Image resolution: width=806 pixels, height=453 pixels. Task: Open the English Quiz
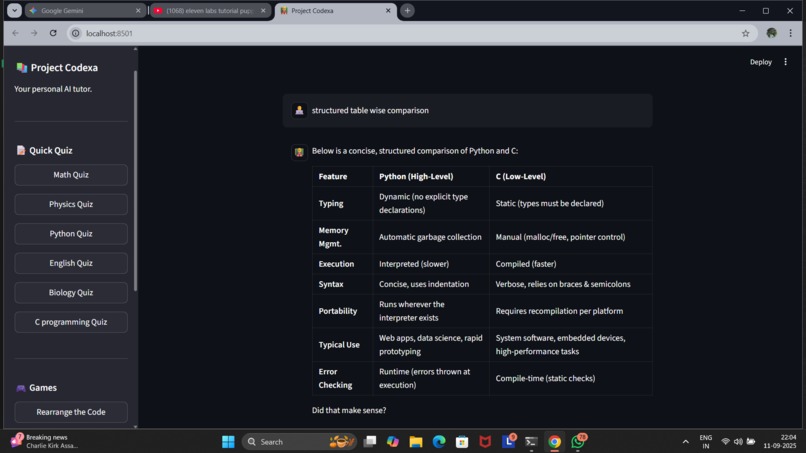pos(71,263)
